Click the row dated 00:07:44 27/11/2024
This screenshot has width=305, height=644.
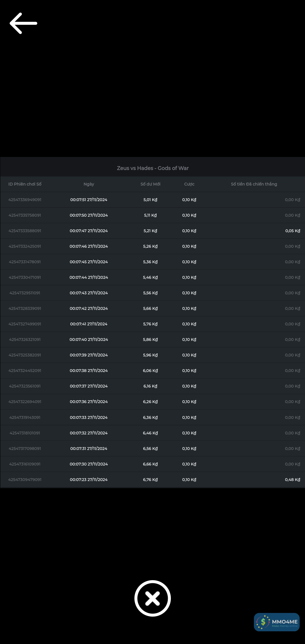click(x=89, y=277)
